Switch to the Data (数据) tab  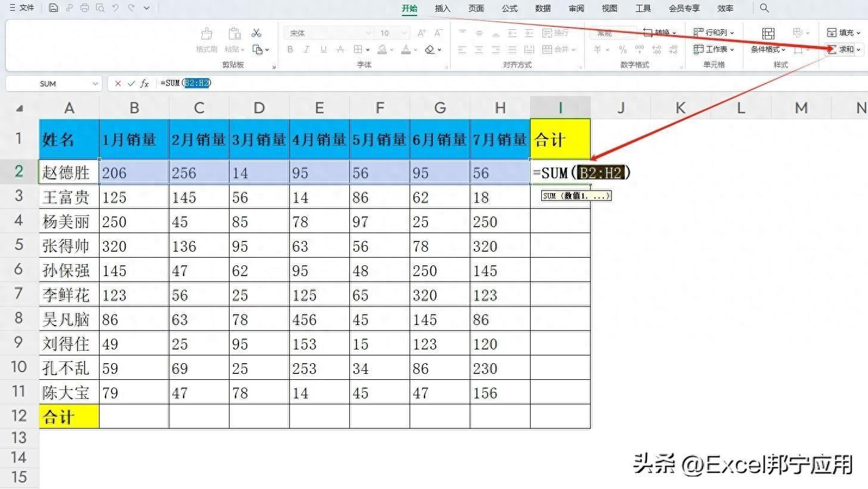[x=542, y=8]
